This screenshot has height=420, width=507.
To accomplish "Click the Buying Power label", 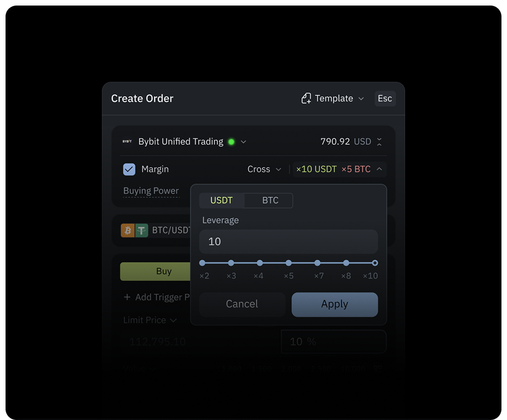I will (151, 191).
